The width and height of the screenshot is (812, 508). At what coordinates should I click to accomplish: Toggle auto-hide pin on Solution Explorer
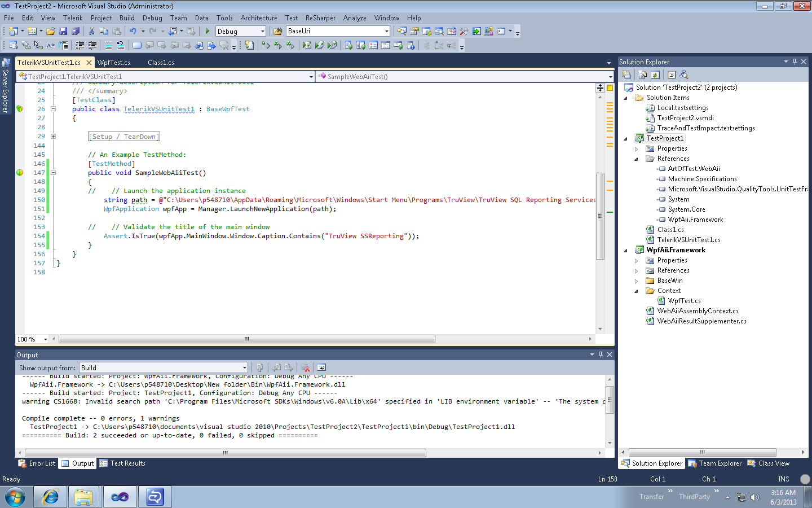tap(795, 62)
